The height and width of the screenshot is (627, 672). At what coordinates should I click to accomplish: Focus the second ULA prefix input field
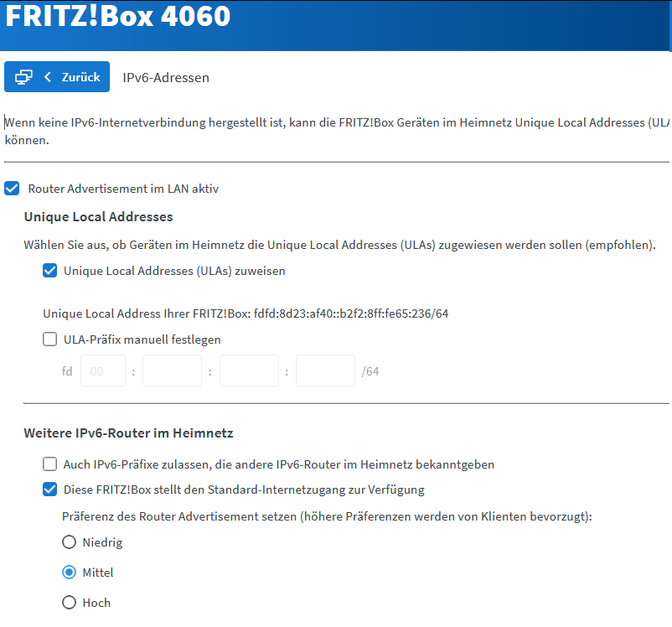(x=172, y=370)
